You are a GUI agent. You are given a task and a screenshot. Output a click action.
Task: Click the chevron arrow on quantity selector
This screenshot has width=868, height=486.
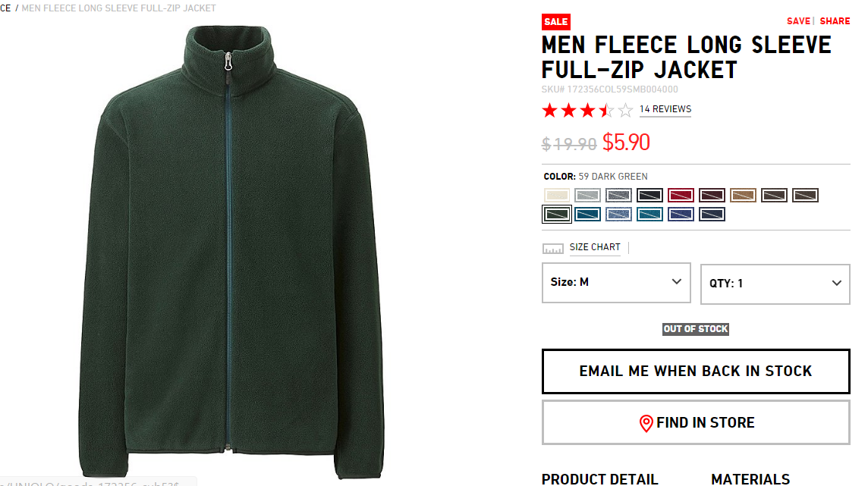pyautogui.click(x=836, y=283)
